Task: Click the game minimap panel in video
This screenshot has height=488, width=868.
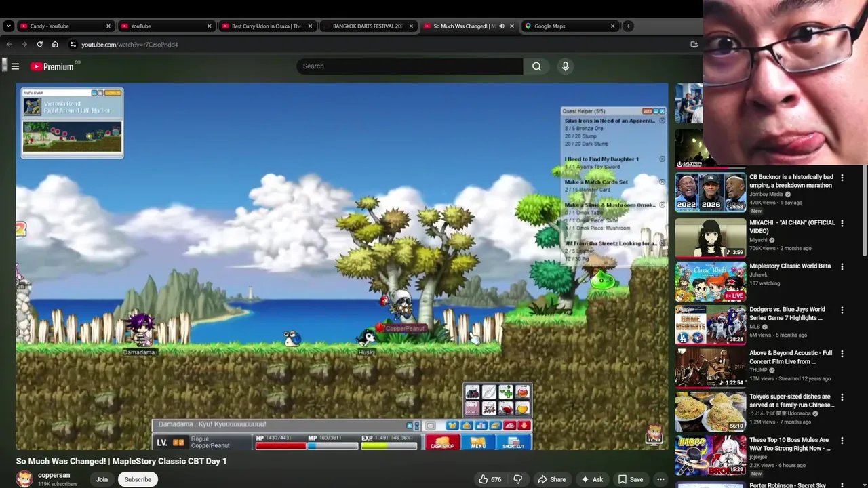Action: [72, 123]
